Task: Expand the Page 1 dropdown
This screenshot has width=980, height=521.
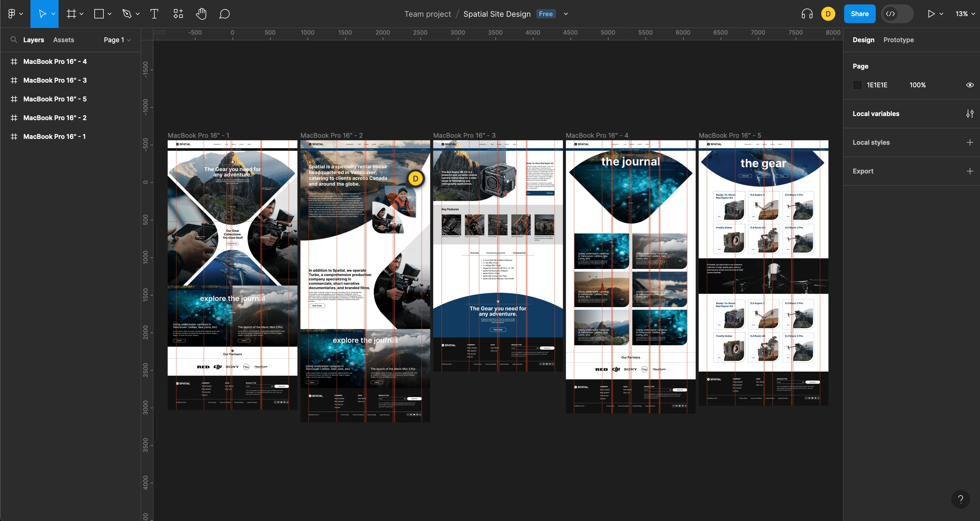Action: click(117, 40)
